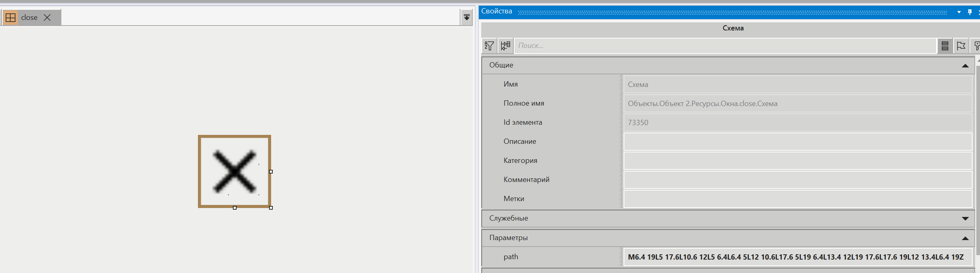The width and height of the screenshot is (980, 273).
Task: Open the document tab list dropdown
Action: coord(467,17)
